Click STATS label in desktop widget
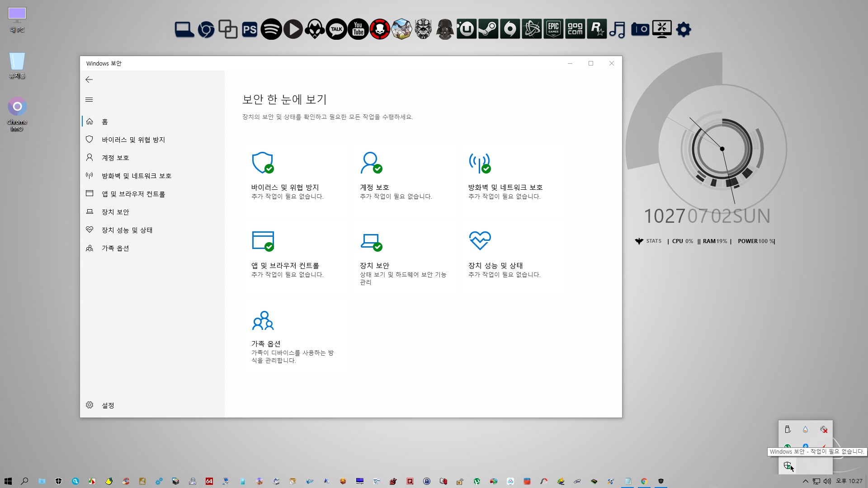Screen dimensions: 868x488 click(654, 241)
